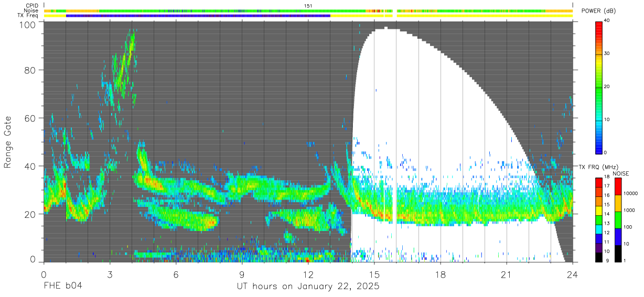Image resolution: width=644 pixels, height=297 pixels.
Task: Click the 40 label on the Range Gate axis
Action: pyautogui.click(x=30, y=166)
